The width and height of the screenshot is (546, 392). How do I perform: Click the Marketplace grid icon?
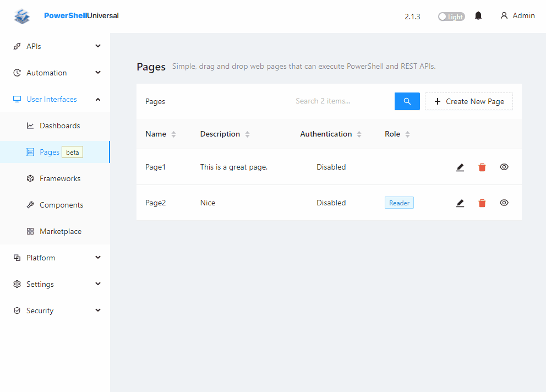(30, 231)
